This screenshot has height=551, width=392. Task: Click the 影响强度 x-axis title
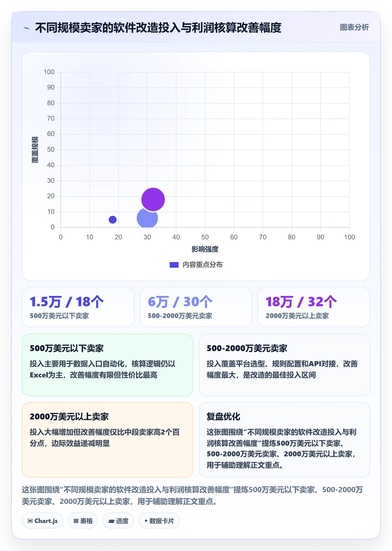point(205,249)
